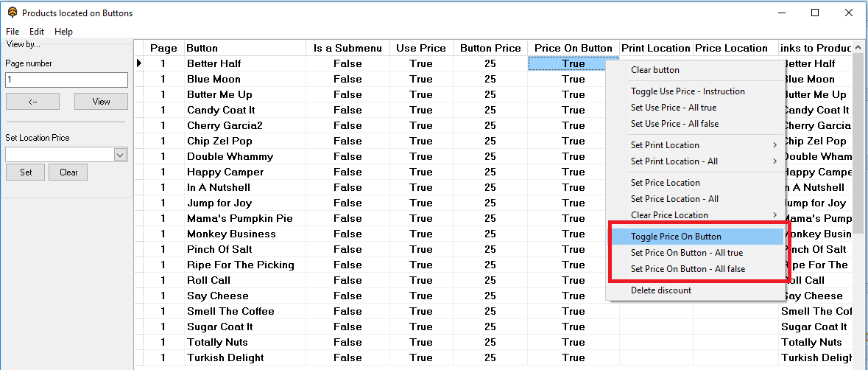The image size is (868, 370).
Task: Select Toggle Price On Button menu entry
Action: pos(676,237)
